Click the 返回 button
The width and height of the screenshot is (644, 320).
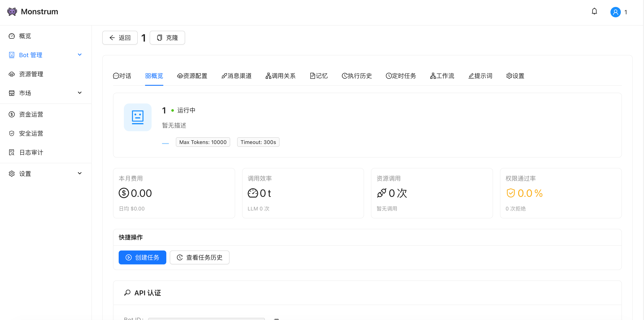[x=120, y=37]
